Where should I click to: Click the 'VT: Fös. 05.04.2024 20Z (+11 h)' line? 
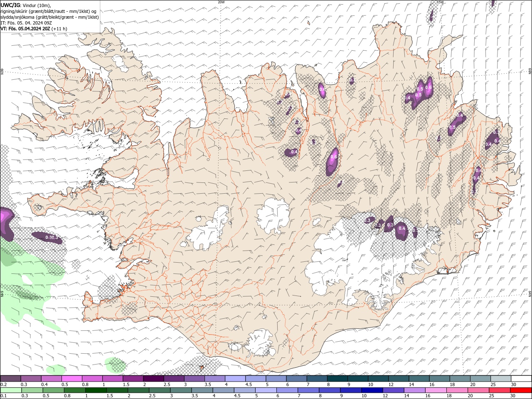click(34, 29)
